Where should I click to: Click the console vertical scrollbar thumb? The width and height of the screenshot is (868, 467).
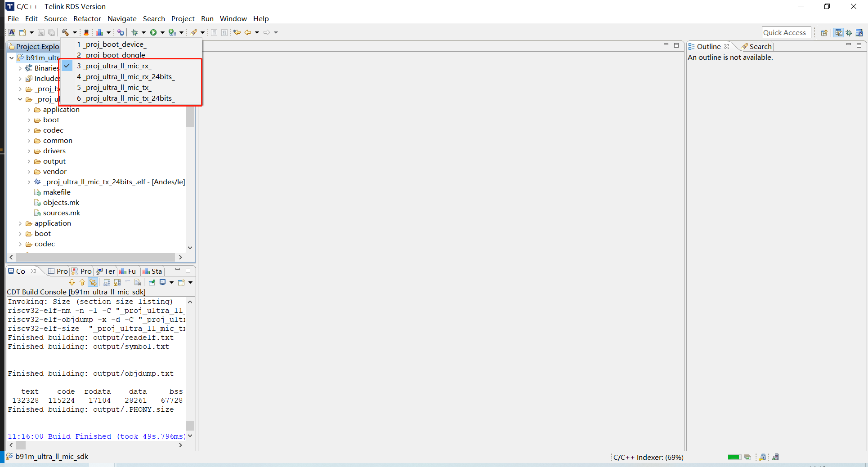tap(190, 426)
